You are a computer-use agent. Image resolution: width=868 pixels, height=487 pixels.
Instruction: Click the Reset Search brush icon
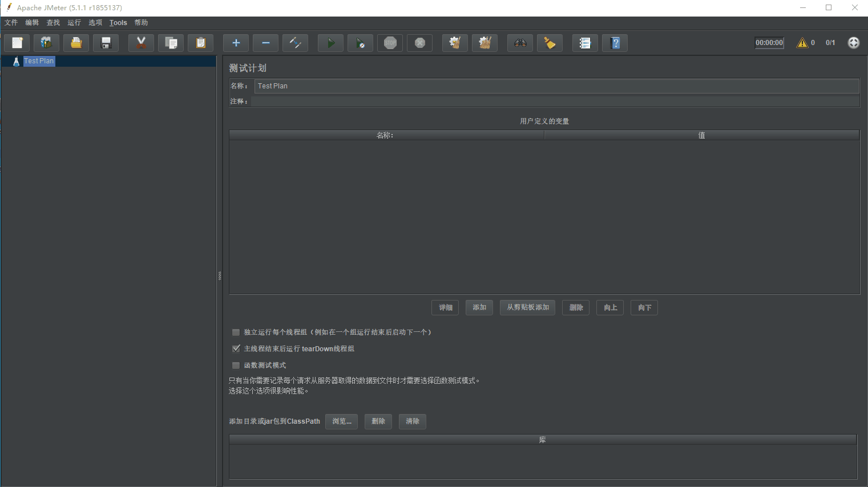point(550,43)
